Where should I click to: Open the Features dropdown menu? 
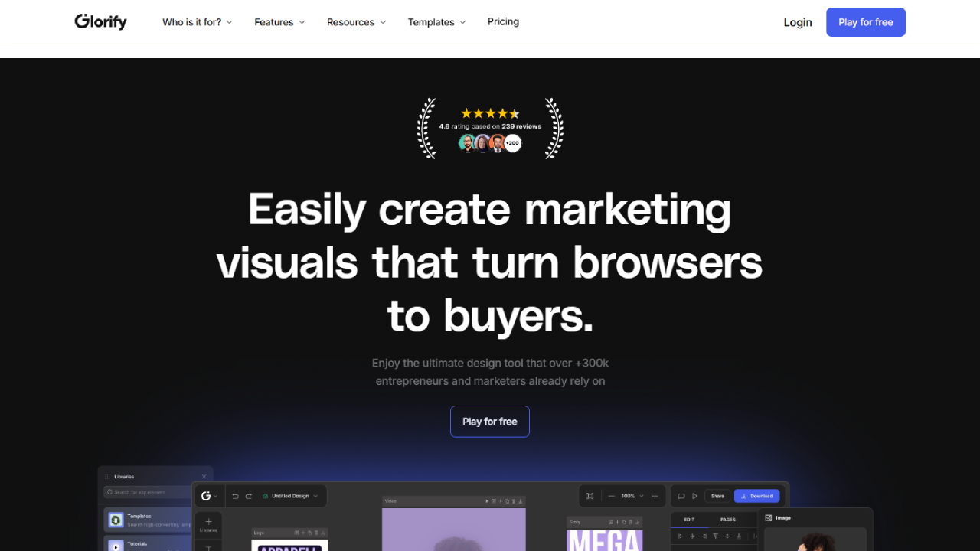280,22
